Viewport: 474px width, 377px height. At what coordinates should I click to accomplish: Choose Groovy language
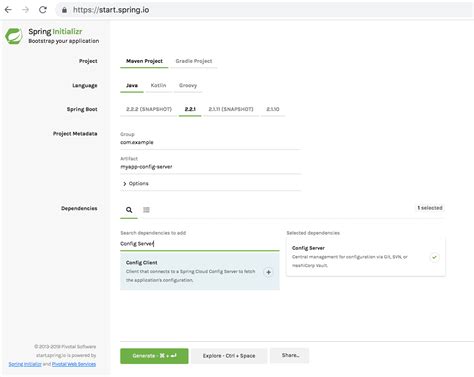188,85
